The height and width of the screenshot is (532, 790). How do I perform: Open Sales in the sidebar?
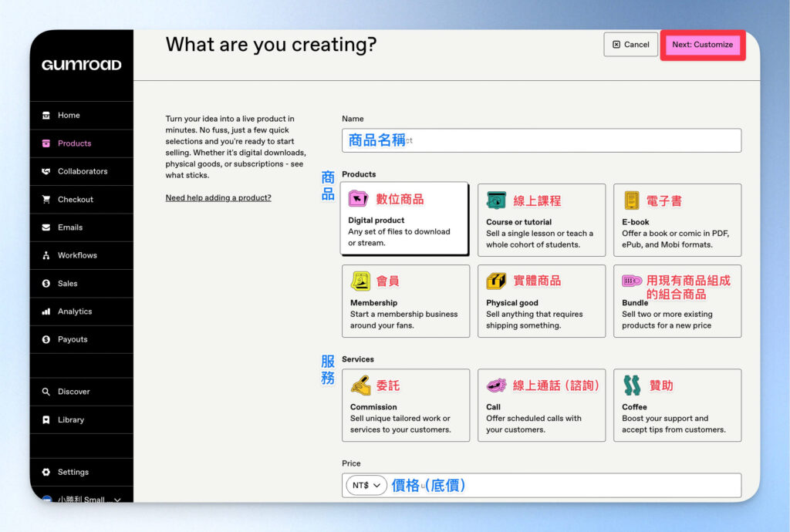coord(82,284)
